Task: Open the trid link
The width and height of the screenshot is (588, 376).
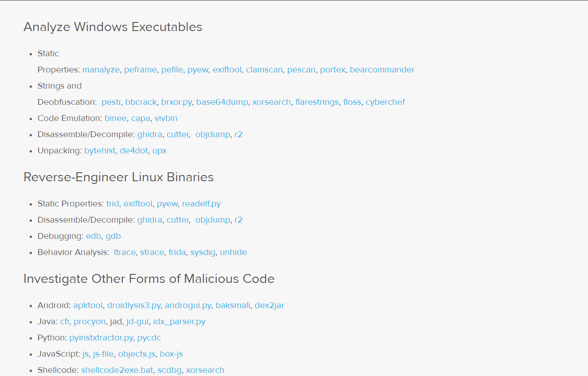Action: (x=112, y=204)
